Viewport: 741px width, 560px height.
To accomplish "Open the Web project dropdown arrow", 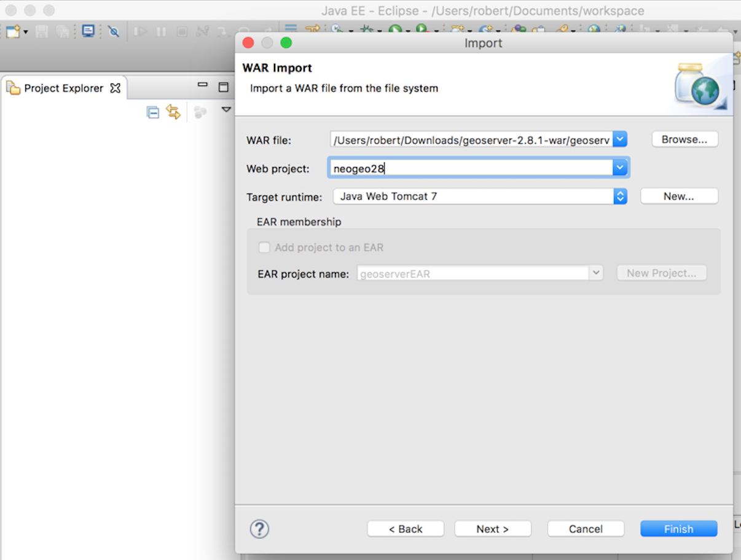I will click(620, 168).
